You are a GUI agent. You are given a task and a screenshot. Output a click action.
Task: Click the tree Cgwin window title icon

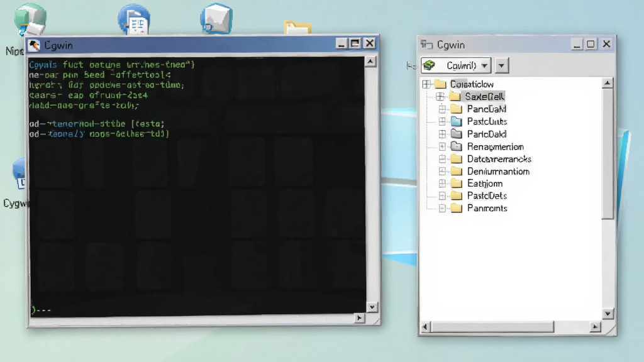(x=427, y=45)
